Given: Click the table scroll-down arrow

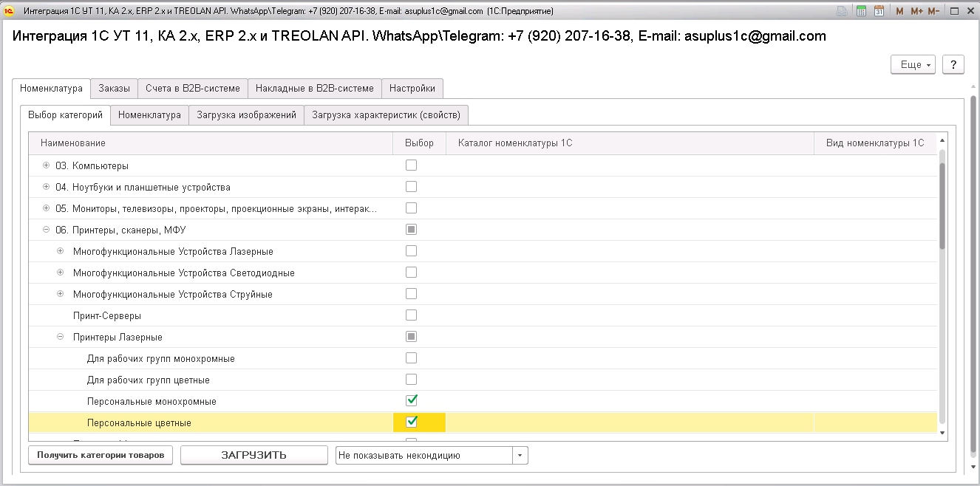Looking at the screenshot, I should click(x=942, y=434).
